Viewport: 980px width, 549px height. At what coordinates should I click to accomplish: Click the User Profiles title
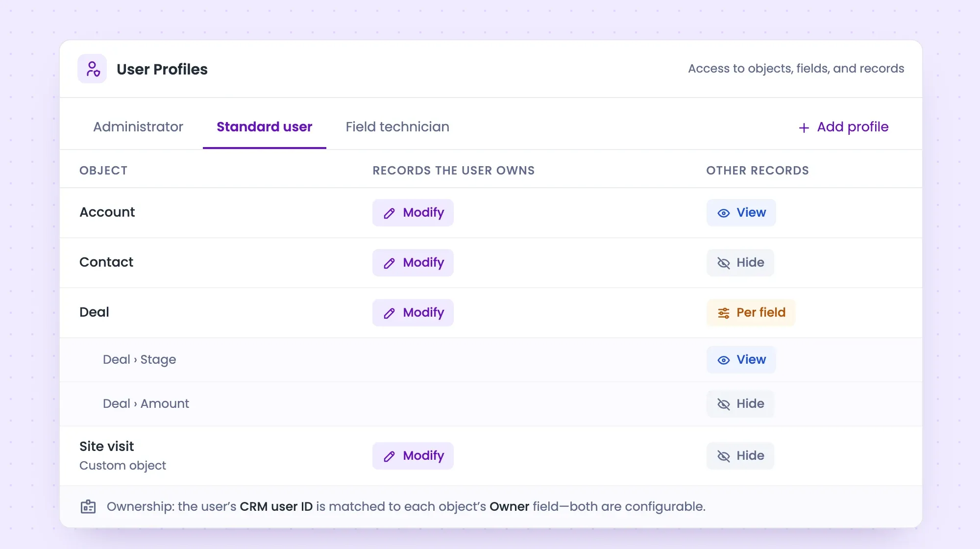click(x=162, y=69)
